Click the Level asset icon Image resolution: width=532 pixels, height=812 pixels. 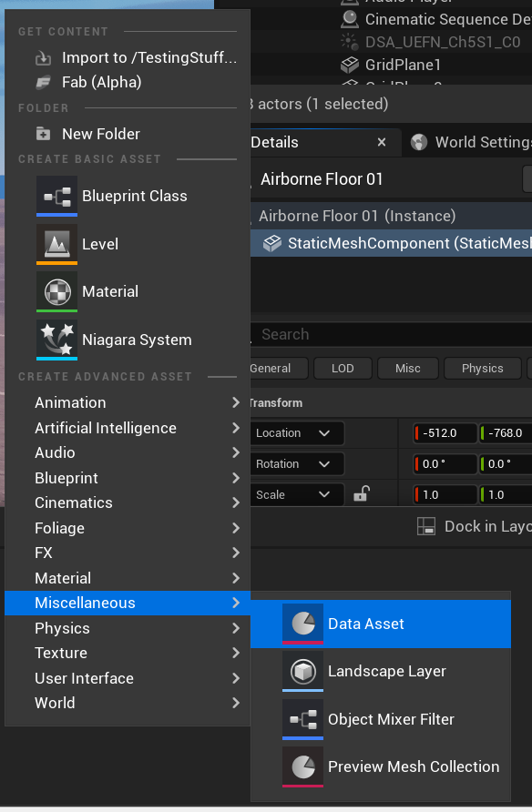pos(57,244)
